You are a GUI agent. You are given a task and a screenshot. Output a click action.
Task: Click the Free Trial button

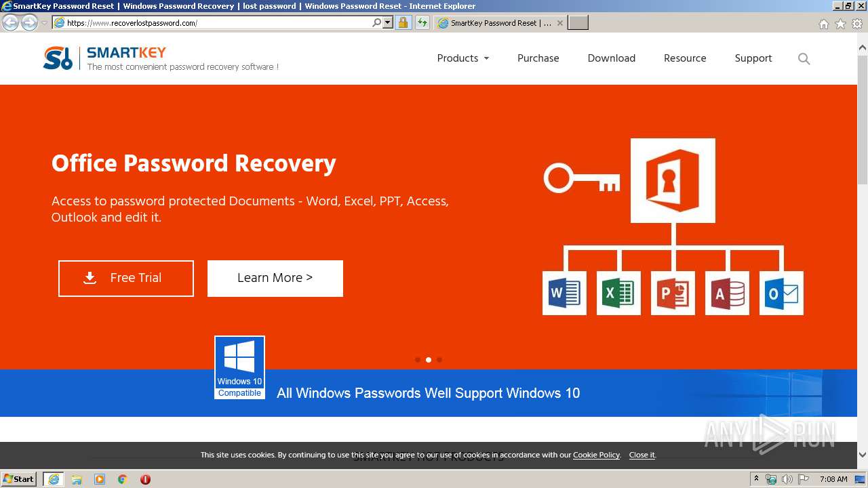[126, 279]
